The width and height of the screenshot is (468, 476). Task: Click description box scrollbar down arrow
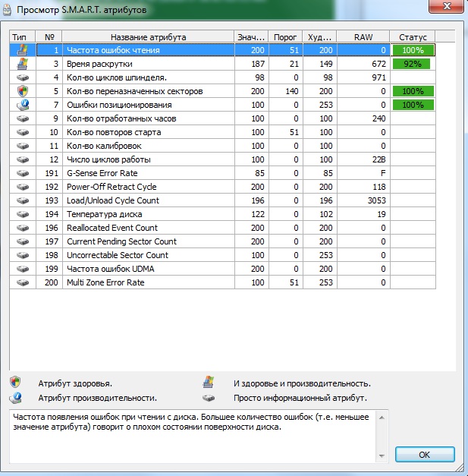(x=382, y=456)
